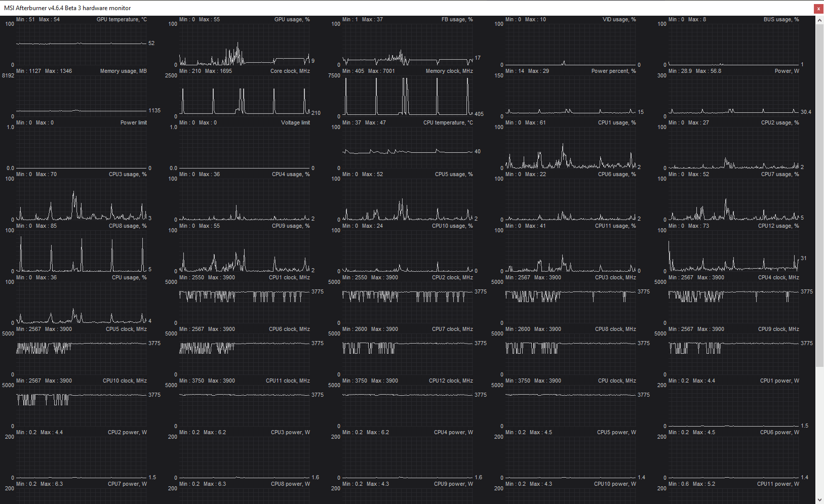Viewport: 824px width, 504px height.
Task: Click the scrollbar up arrow
Action: click(x=819, y=20)
